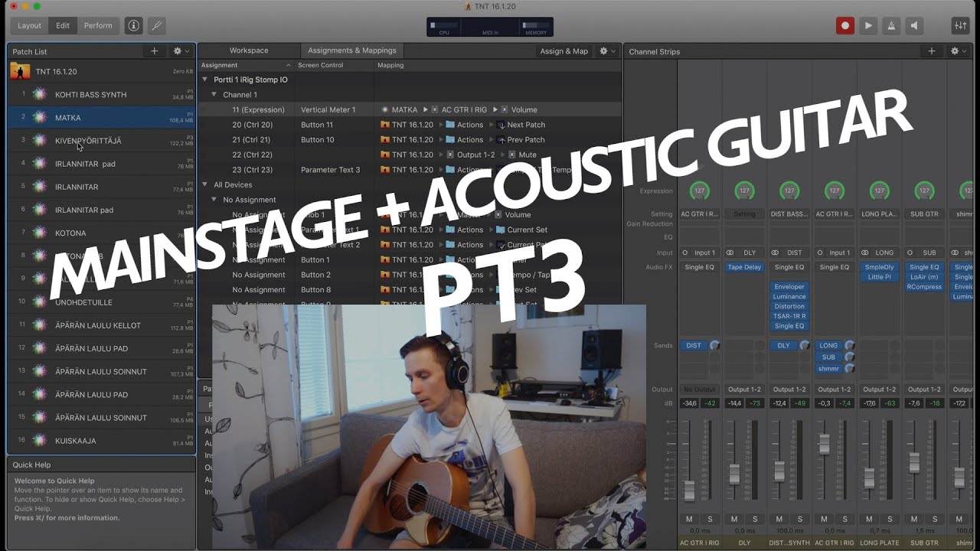Add a channel strip with the plus icon
Image resolution: width=980 pixels, height=551 pixels.
pos(932,51)
